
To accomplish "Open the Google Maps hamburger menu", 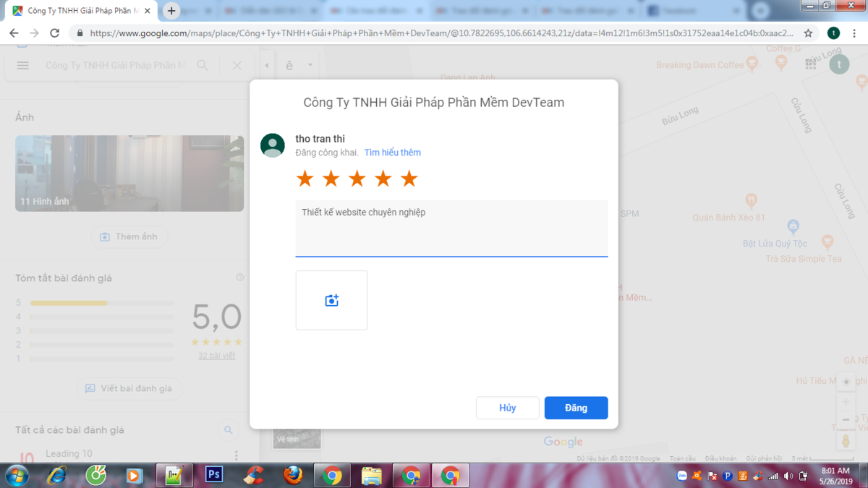I will click(23, 65).
